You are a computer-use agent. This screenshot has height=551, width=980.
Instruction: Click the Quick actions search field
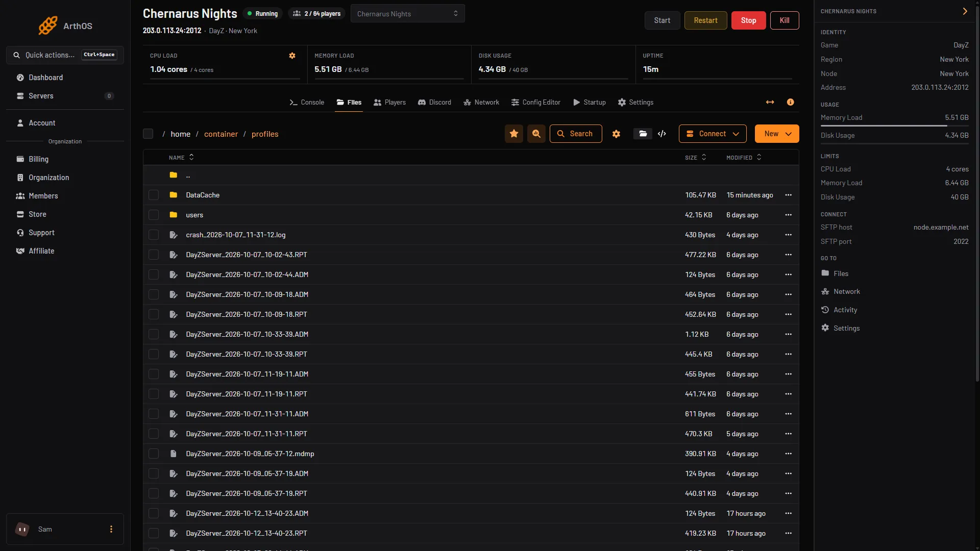pyautogui.click(x=65, y=55)
